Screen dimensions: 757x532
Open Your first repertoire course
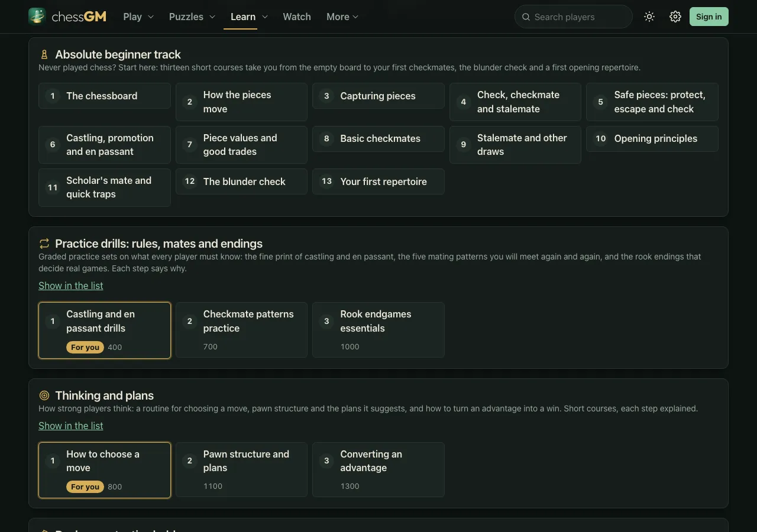tap(378, 181)
